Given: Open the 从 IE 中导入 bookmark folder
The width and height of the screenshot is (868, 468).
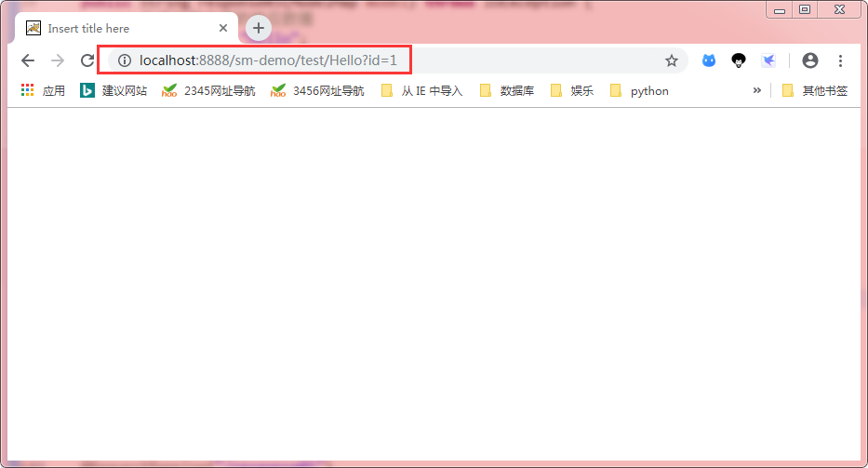Looking at the screenshot, I should tap(421, 91).
